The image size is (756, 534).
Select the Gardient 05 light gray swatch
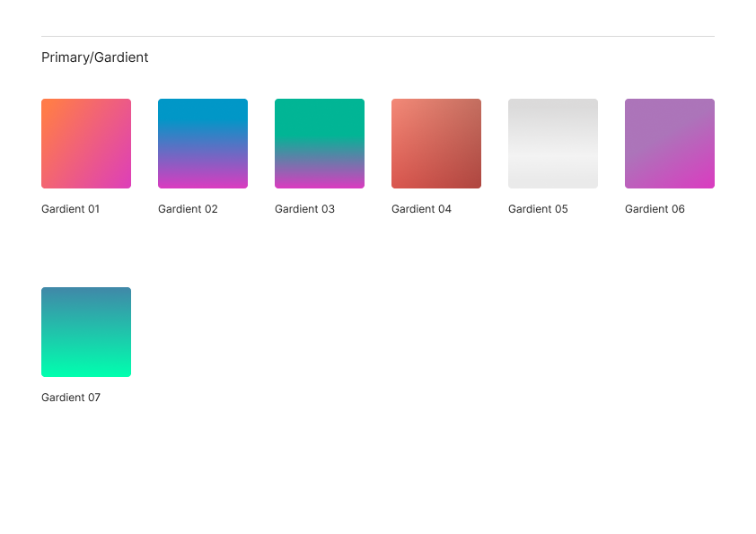coord(553,144)
